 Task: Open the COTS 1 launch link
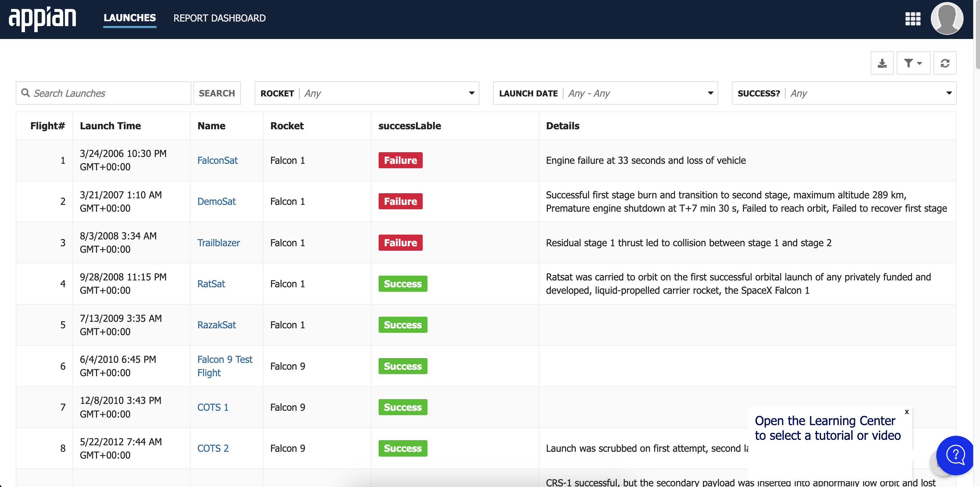(213, 407)
